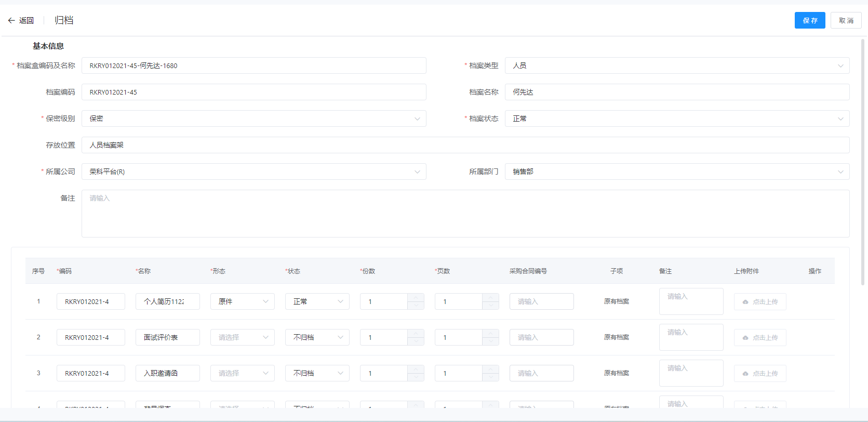Click the 档案盒编码及名称 input field
The height and width of the screenshot is (422, 868).
pos(253,65)
